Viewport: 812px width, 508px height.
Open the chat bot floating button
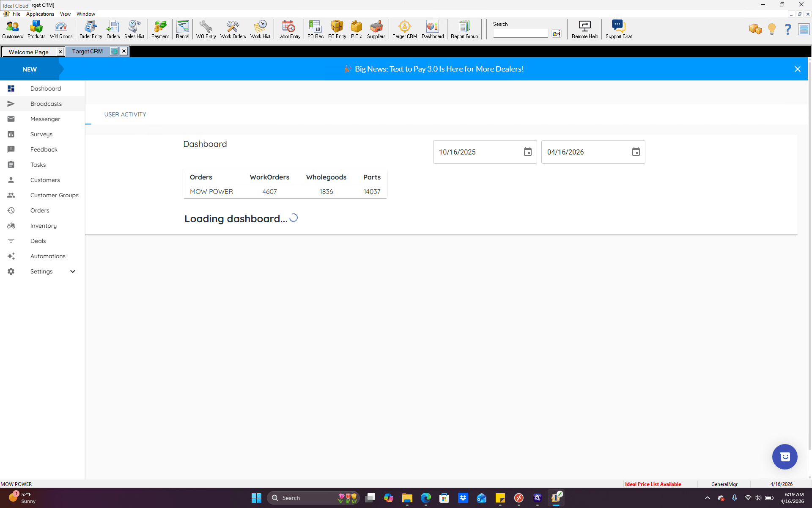pyautogui.click(x=785, y=456)
